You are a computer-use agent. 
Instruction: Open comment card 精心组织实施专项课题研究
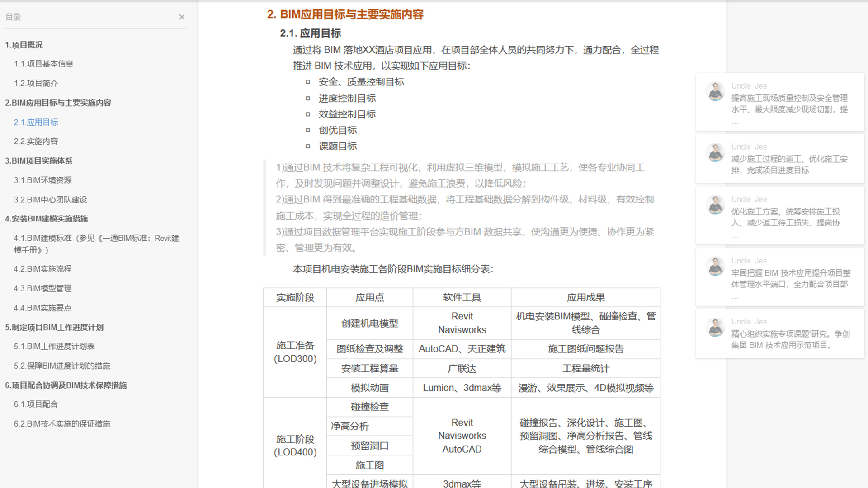[x=780, y=333]
